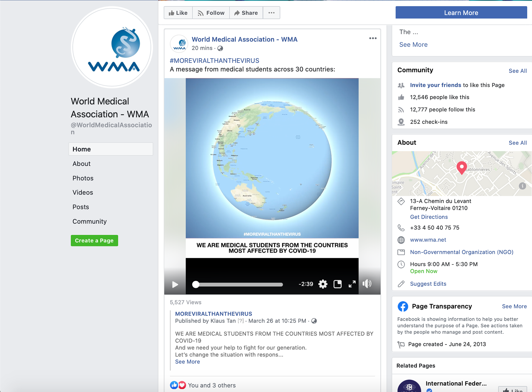Click the picture-in-picture video icon

337,284
